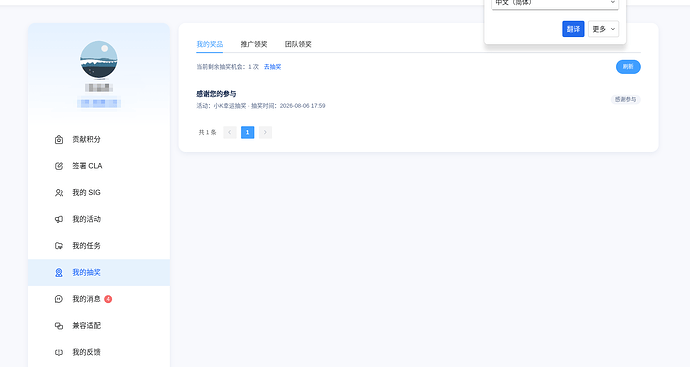
Task: Switch to the 团队领奖 tab
Action: pyautogui.click(x=298, y=44)
